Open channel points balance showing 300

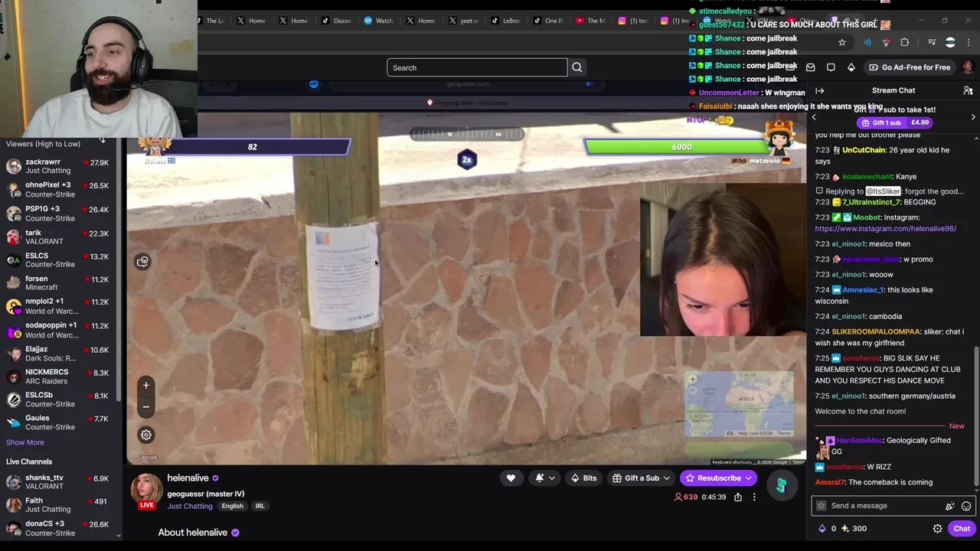(854, 529)
